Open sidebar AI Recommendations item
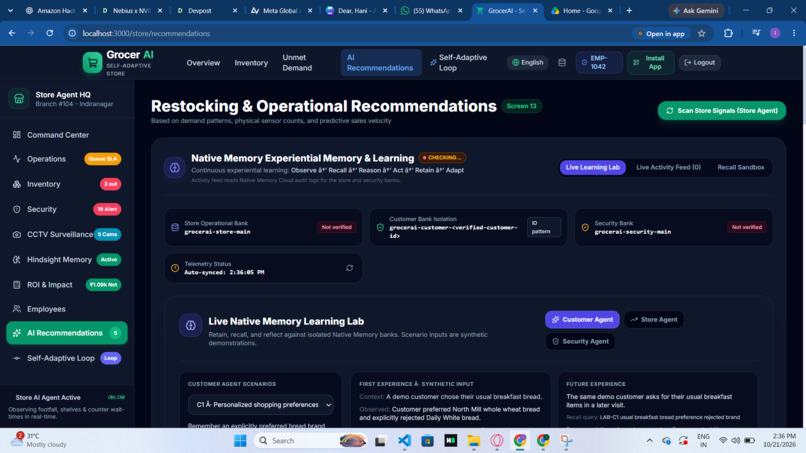 point(67,333)
